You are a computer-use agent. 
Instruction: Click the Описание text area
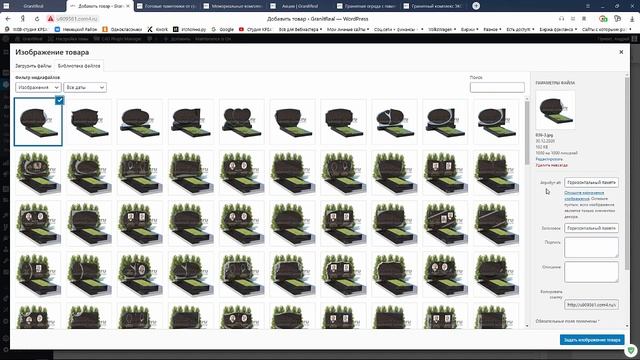click(x=591, y=272)
